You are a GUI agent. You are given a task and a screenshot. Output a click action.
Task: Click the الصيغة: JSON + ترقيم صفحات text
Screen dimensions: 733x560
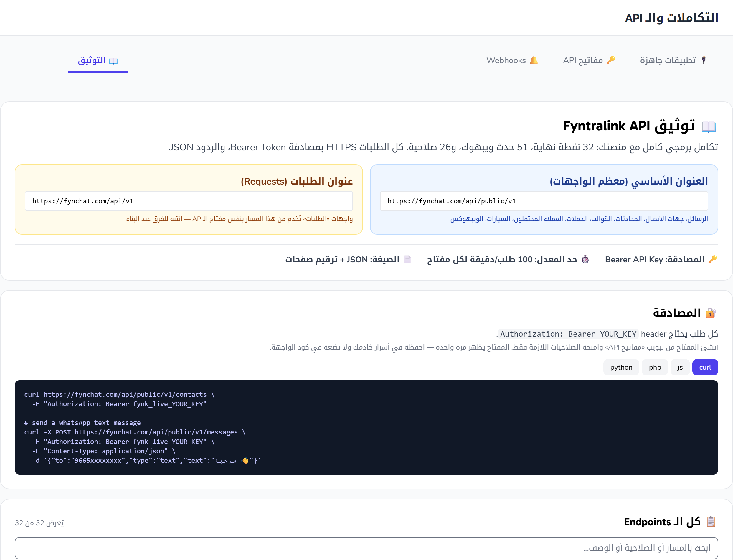pos(342,259)
